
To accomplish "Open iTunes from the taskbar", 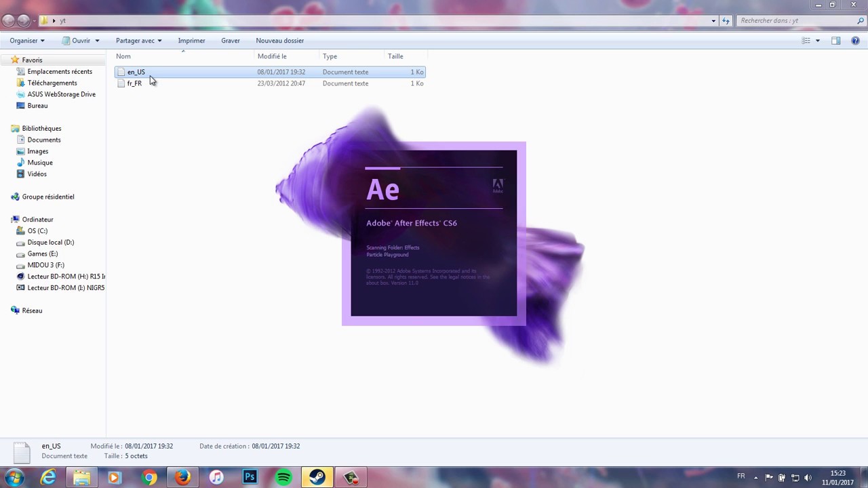I will click(216, 478).
